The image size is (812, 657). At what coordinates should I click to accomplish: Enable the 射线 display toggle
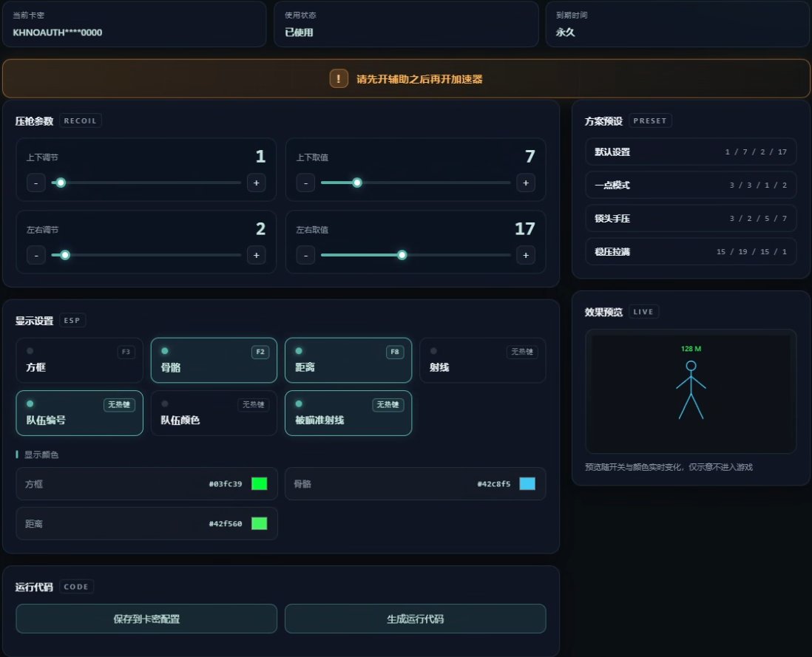(x=483, y=360)
